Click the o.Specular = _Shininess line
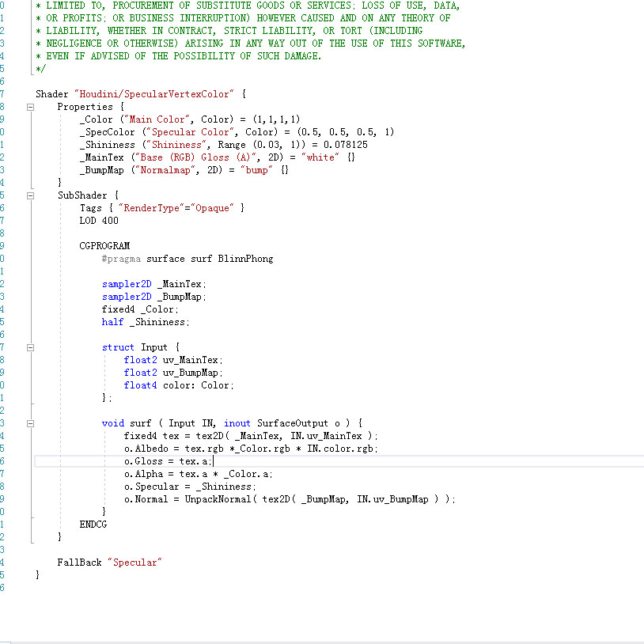 tap(190, 487)
